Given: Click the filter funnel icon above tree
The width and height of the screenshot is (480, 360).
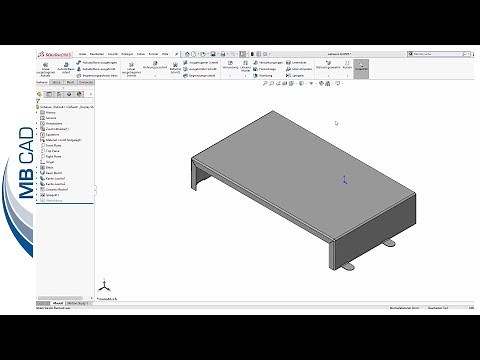Looking at the screenshot, I should (38, 101).
